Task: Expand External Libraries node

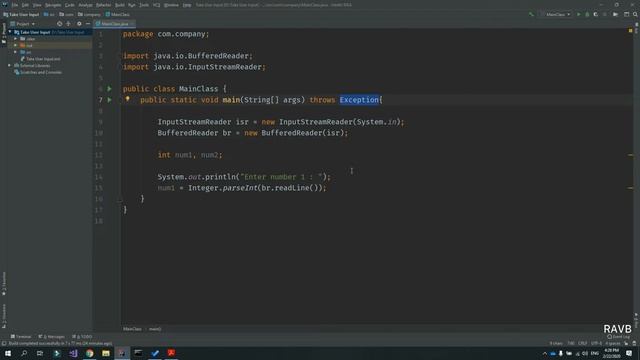Action: 10,65
